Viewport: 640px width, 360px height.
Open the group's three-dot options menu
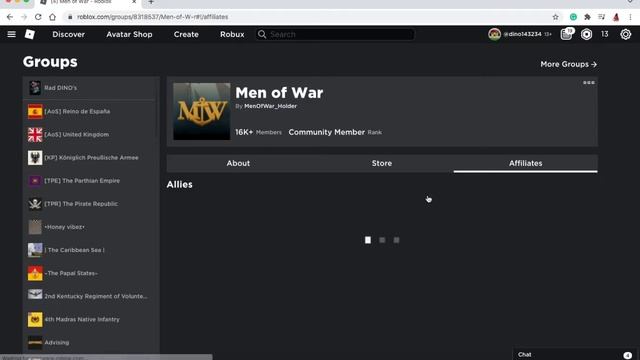click(589, 82)
